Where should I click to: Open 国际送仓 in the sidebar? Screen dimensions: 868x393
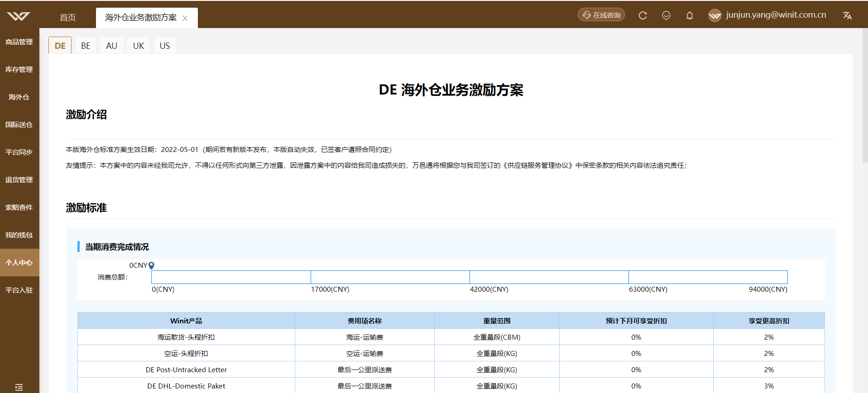click(x=19, y=125)
